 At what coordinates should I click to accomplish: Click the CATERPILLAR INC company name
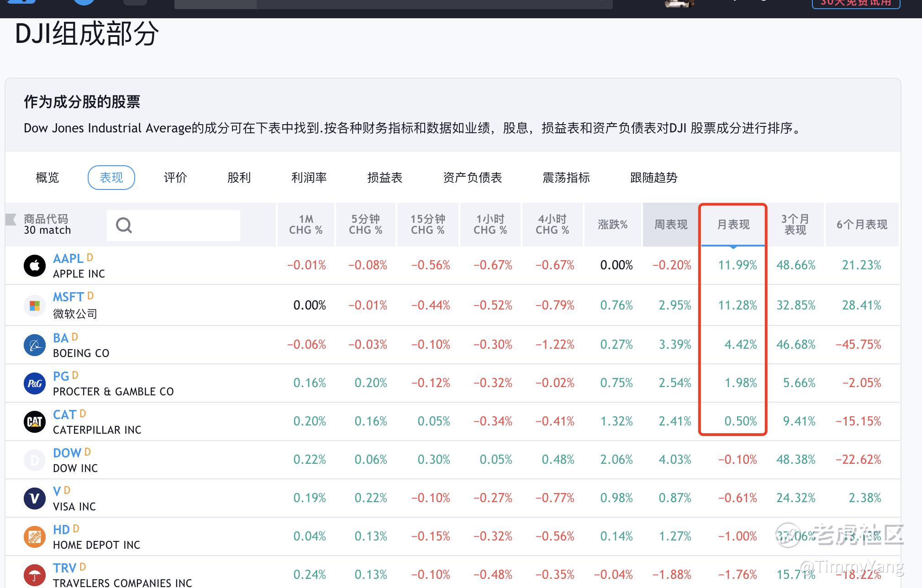[x=97, y=430]
